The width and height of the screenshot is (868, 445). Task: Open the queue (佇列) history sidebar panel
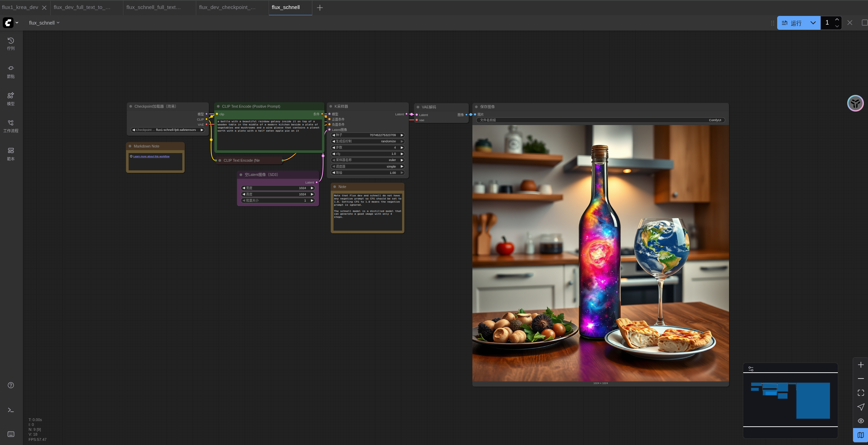(11, 44)
